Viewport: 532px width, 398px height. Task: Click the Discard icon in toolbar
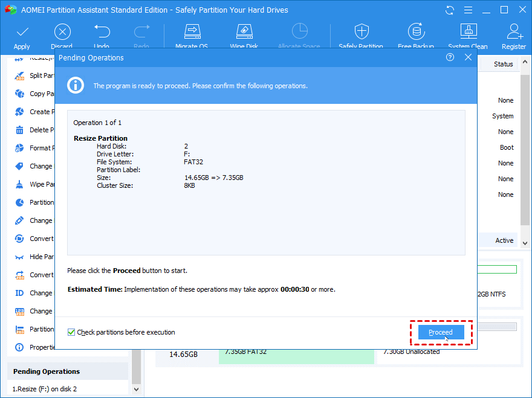pyautogui.click(x=62, y=32)
